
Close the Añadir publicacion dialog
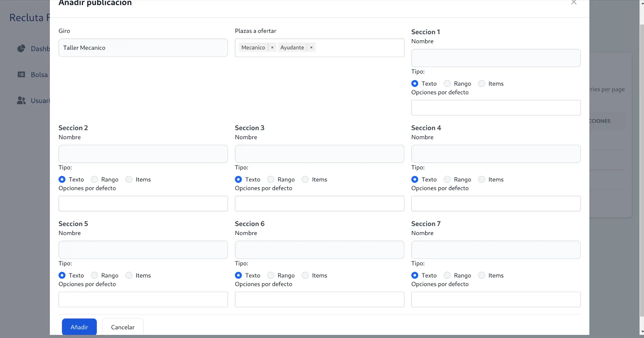pos(574,2)
